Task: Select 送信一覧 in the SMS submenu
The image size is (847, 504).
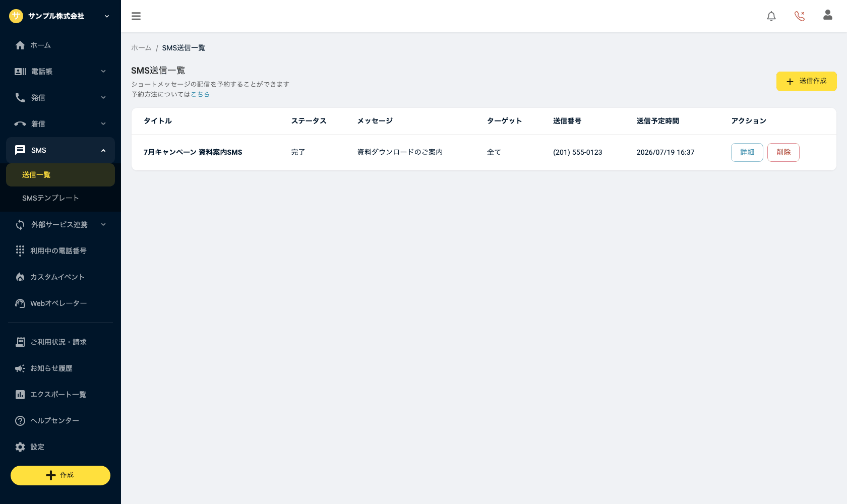Action: (60, 175)
